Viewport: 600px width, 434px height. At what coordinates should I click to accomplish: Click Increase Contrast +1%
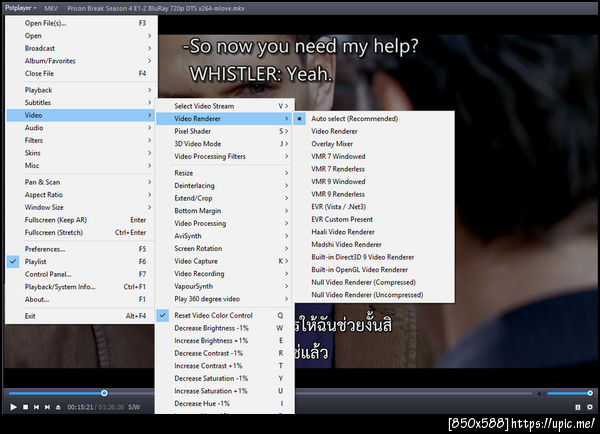click(225, 366)
